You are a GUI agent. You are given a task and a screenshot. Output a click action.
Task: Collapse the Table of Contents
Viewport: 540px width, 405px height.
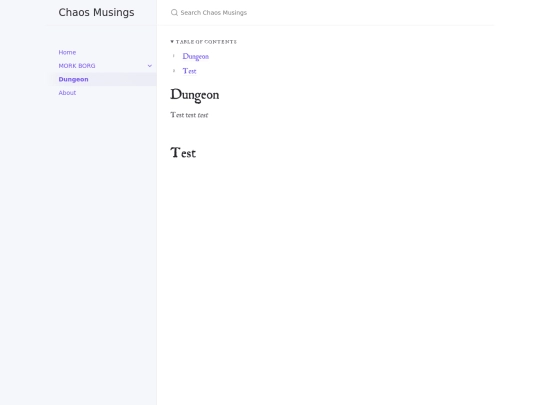pos(204,42)
